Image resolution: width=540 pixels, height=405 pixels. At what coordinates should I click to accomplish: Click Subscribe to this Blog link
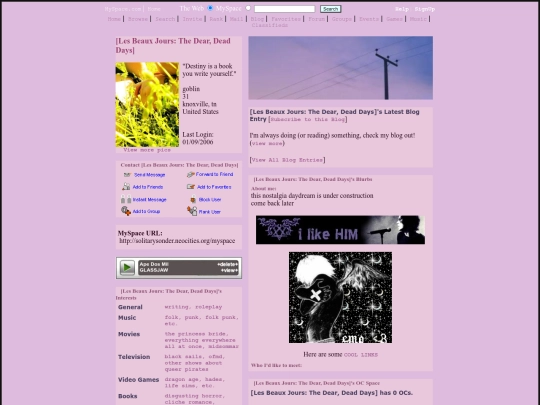tap(308, 119)
